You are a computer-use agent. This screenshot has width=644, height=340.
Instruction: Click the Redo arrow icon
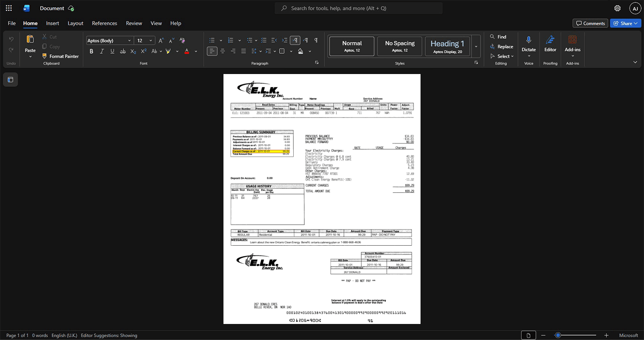pos(11,50)
